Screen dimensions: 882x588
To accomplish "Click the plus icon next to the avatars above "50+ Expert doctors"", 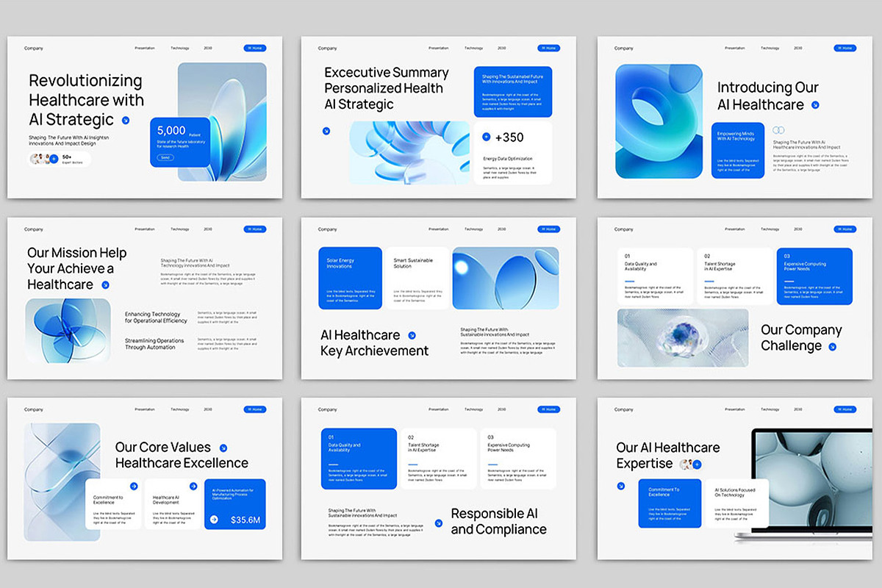I will 54,158.
